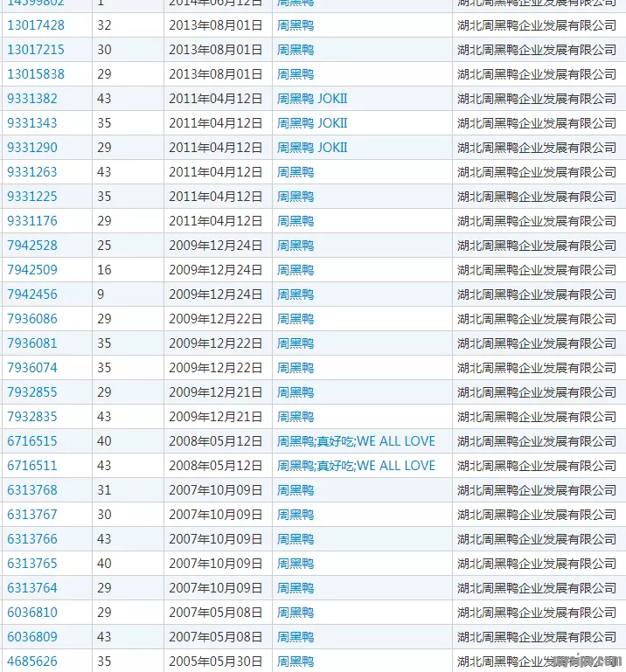Click the 周黑鸭 name in row 7942456
This screenshot has height=672, width=626.
pyautogui.click(x=296, y=294)
